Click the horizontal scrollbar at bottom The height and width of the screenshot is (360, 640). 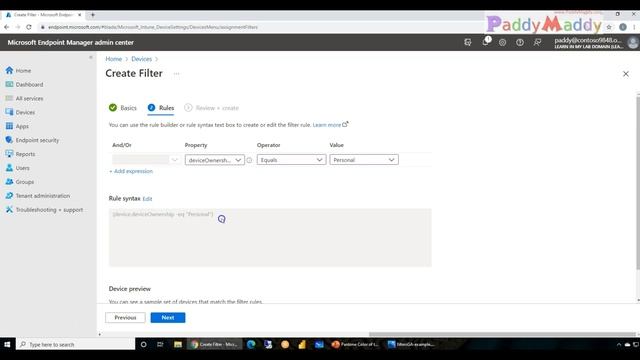pos(502,334)
